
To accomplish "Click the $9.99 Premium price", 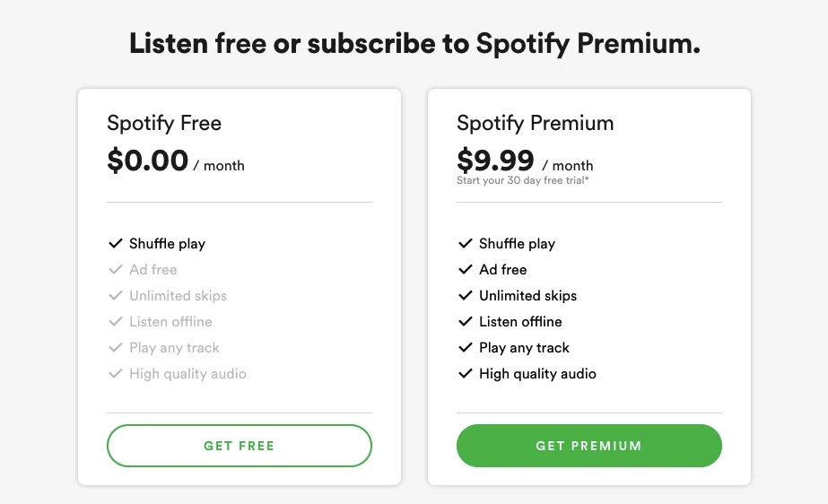I will click(495, 161).
